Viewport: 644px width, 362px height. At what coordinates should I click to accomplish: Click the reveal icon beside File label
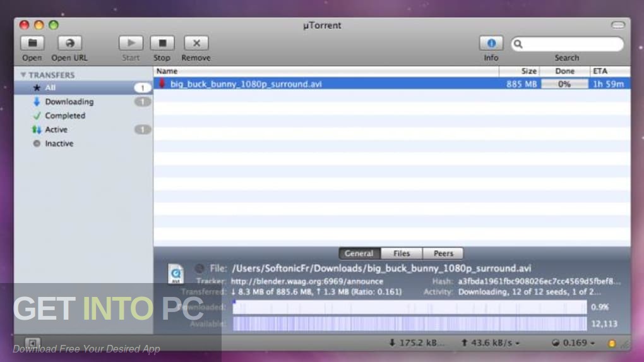(x=199, y=268)
